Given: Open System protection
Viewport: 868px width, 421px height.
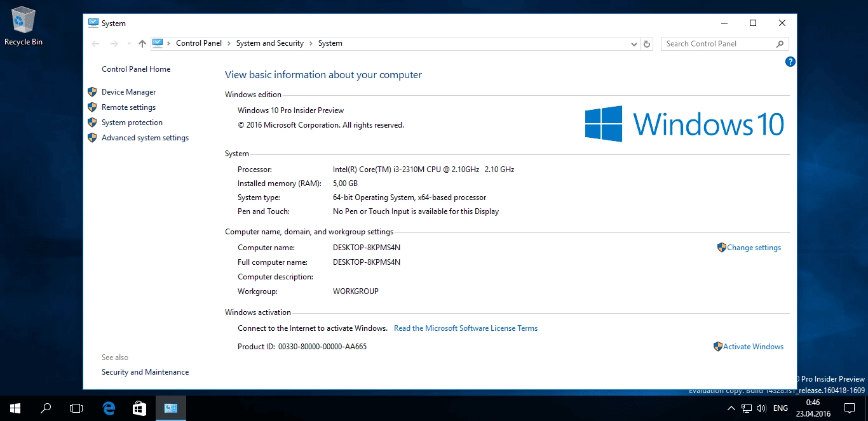Looking at the screenshot, I should pos(132,123).
